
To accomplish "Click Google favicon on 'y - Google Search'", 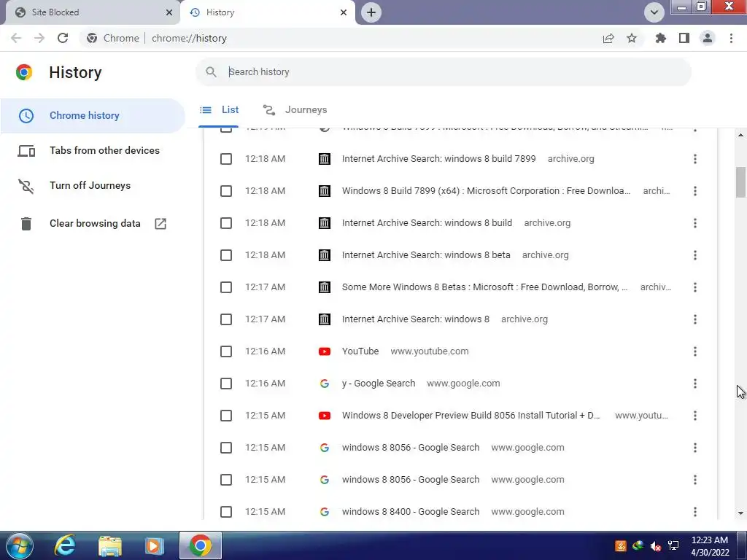I will 325,384.
